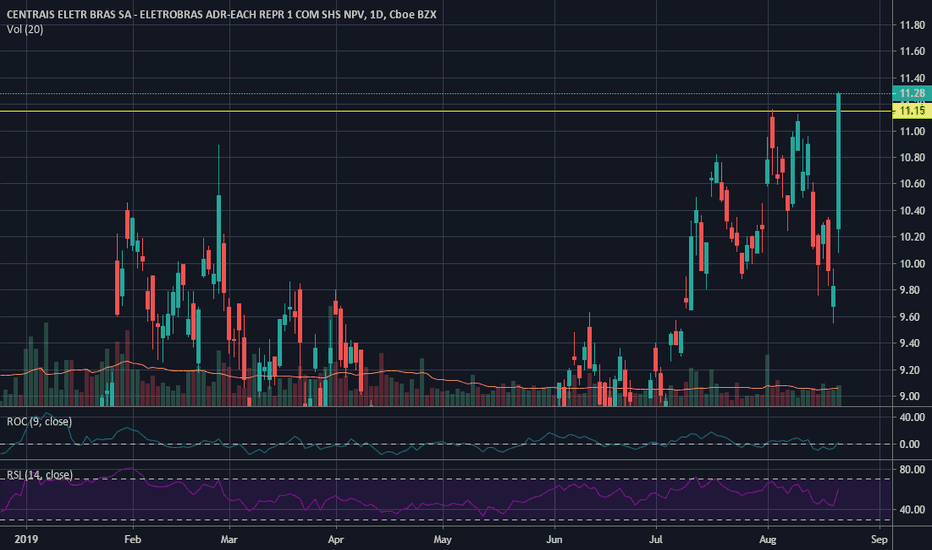Screen dimensions: 932x550
Task: Select the RSI (14, close) indicator label
Action: click(x=40, y=474)
